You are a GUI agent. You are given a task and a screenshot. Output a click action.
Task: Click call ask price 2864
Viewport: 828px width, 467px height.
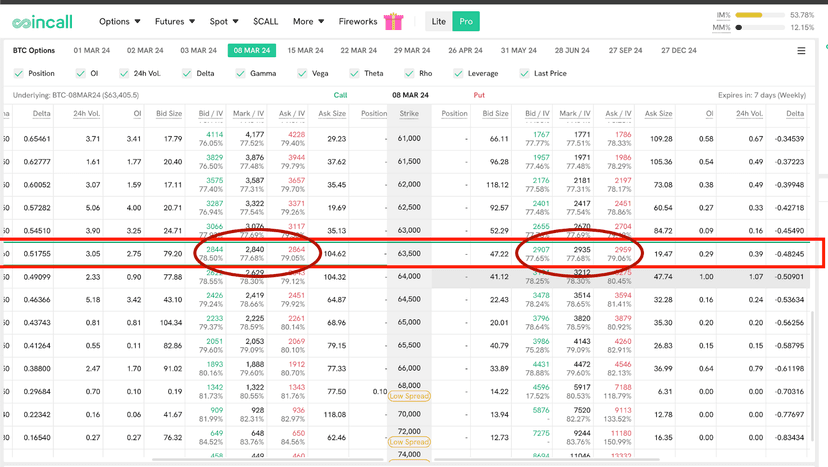tap(296, 249)
